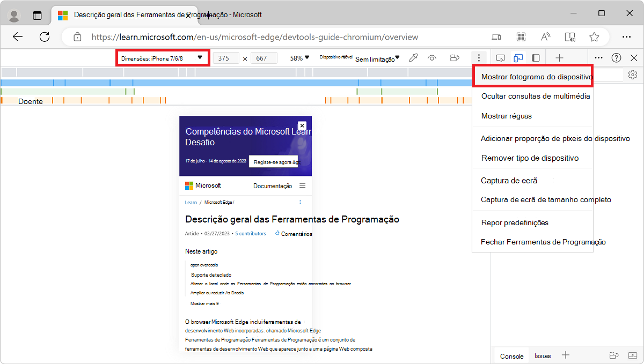The image size is (644, 364).
Task: Open the dock side panel icon
Action: (535, 57)
